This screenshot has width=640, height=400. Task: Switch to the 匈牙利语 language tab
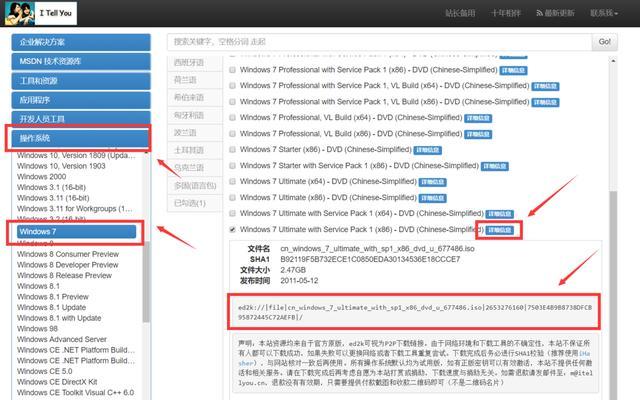point(195,115)
